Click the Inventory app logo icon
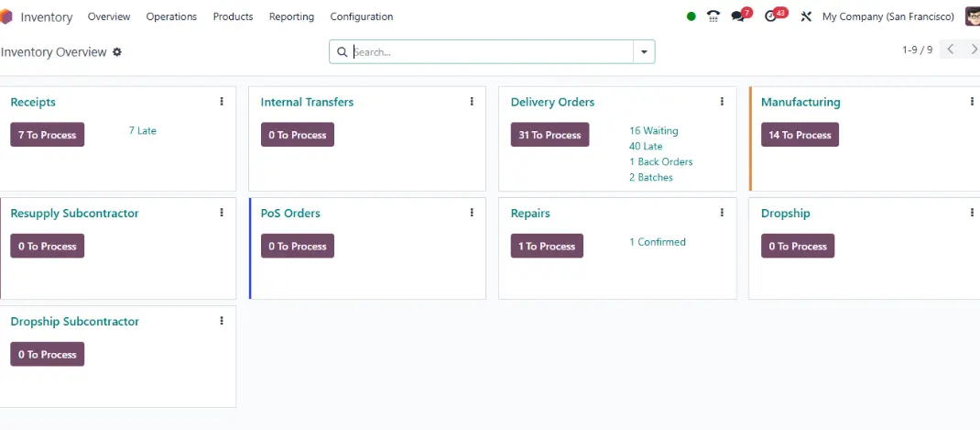The width and height of the screenshot is (980, 430). pos(5,17)
